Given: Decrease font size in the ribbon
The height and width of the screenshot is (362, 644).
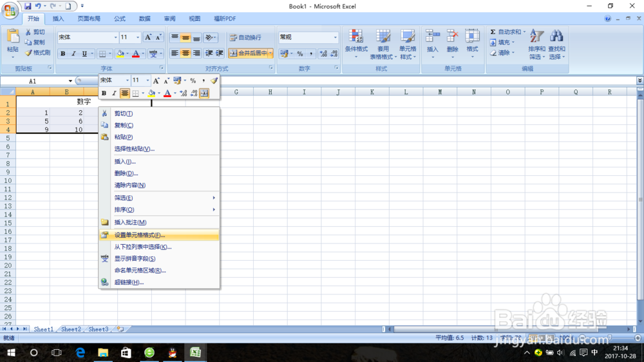Looking at the screenshot, I should pos(158,37).
